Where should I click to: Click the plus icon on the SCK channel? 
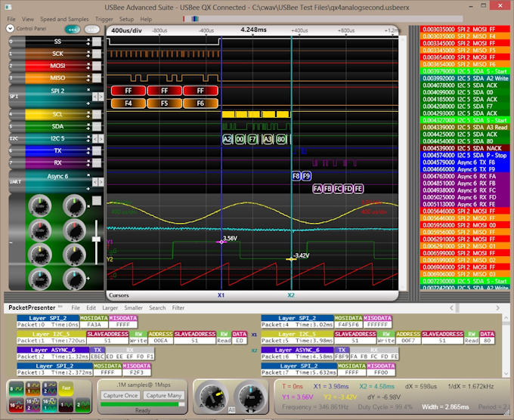pyautogui.click(x=88, y=56)
